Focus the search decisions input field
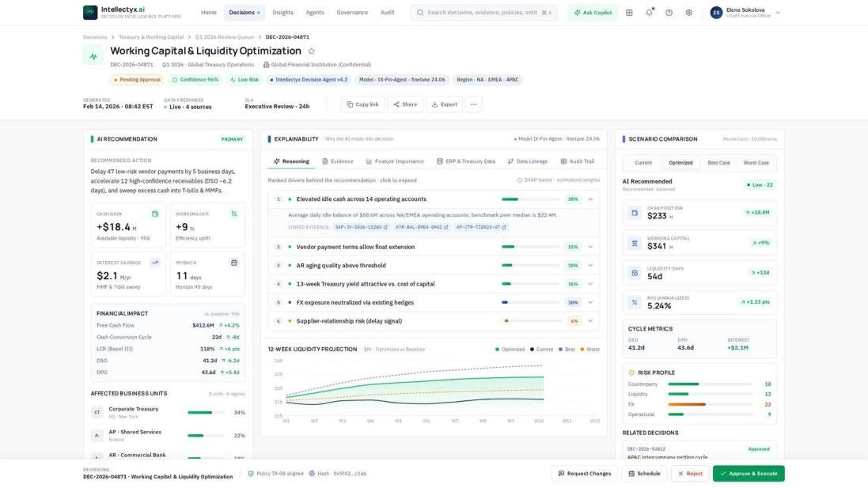868x488 pixels. coord(483,12)
